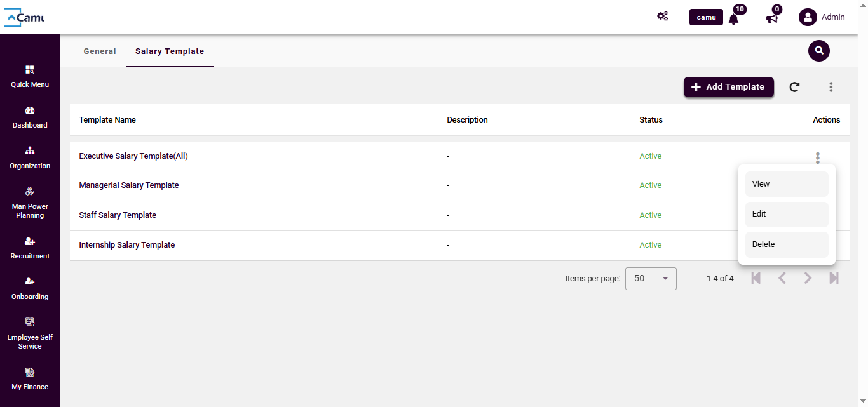The width and height of the screenshot is (868, 407).
Task: Switch to the General tab
Action: pyautogui.click(x=100, y=51)
